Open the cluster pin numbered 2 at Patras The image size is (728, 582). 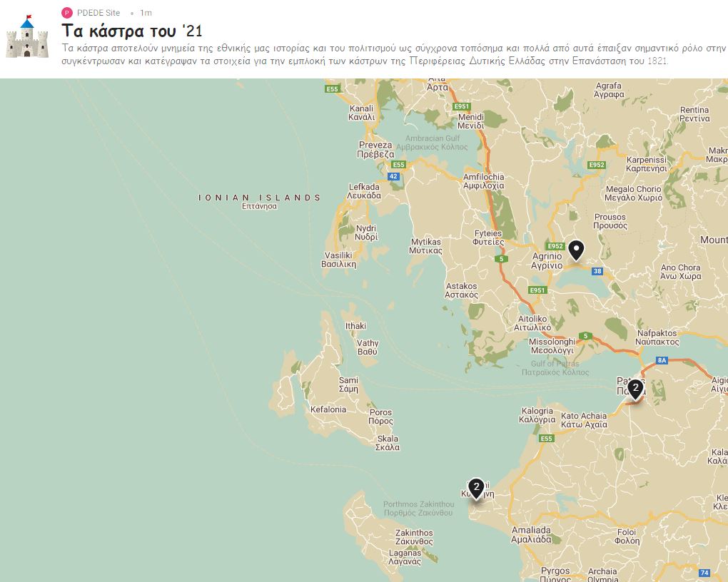[635, 389]
